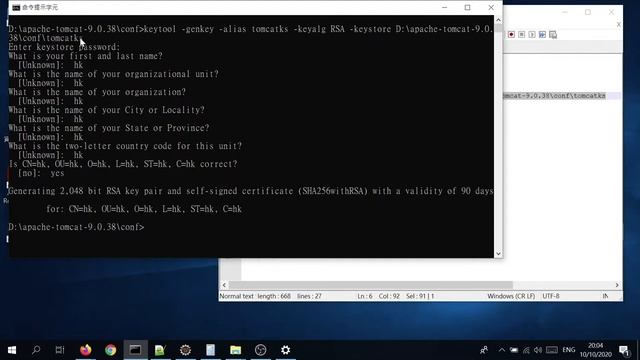The height and width of the screenshot is (360, 640).
Task: Maximize the Command Prompt window
Action: tap(467, 7)
